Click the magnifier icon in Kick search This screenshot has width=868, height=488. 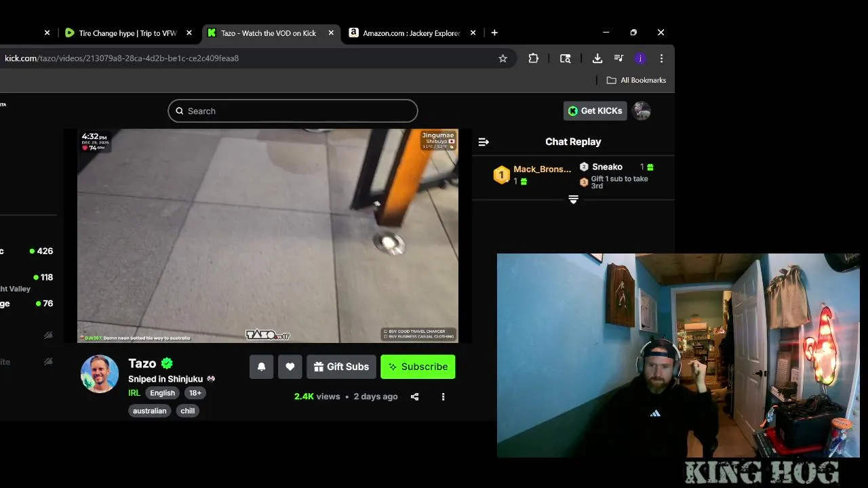tap(180, 111)
